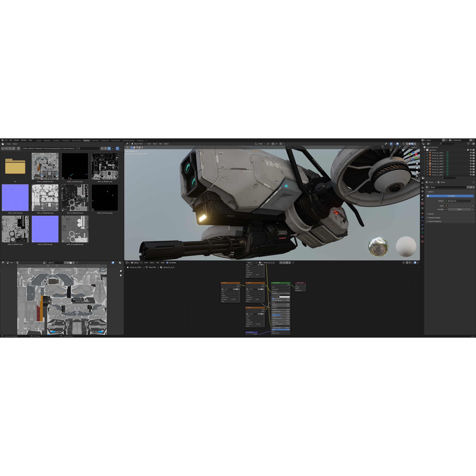Open the viewport Options button
This screenshot has width=476, height=476.
[415, 148]
